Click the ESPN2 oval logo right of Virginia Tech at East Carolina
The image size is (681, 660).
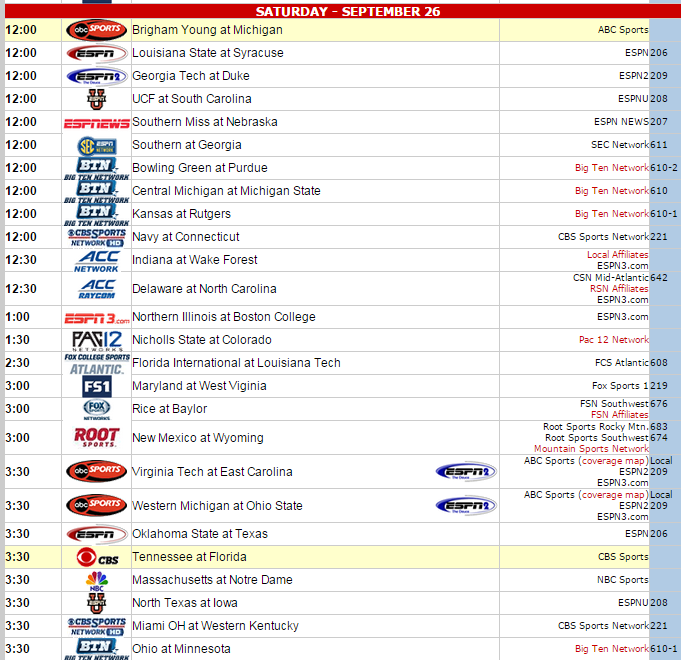click(x=465, y=472)
